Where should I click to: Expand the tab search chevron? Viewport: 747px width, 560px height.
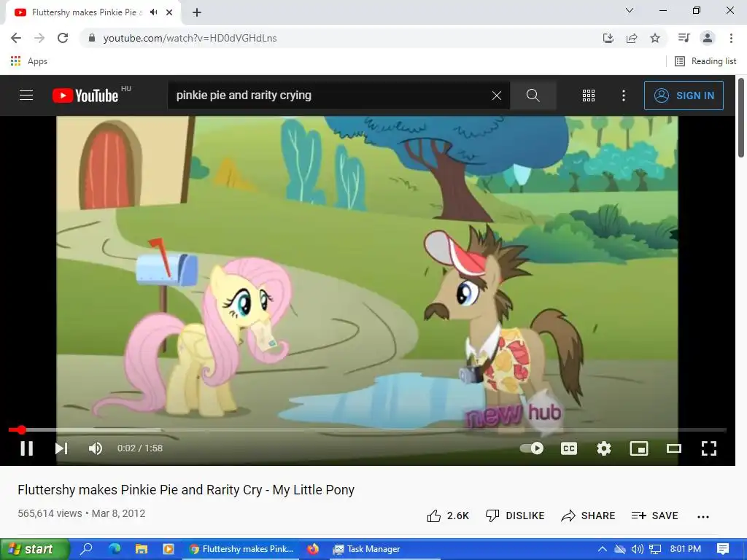tap(630, 10)
